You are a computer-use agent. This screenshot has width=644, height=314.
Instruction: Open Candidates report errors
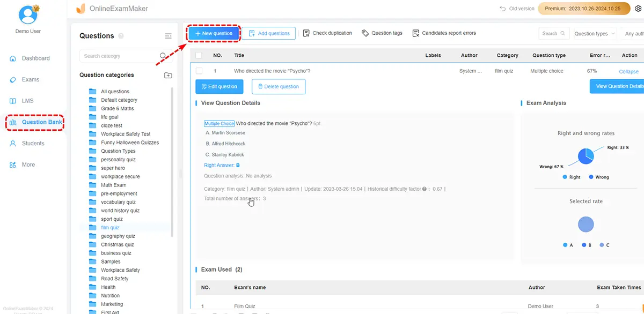tap(444, 33)
